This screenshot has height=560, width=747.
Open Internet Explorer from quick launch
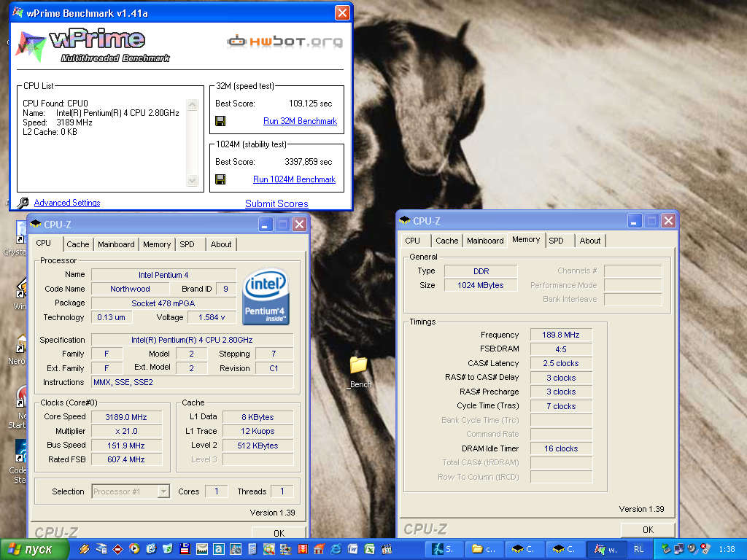[336, 549]
